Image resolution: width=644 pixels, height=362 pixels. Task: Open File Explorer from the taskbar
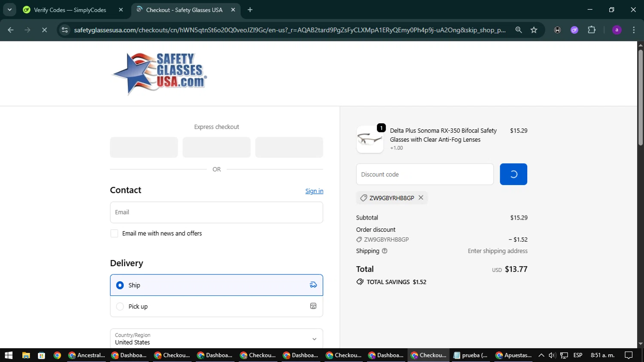(x=26, y=355)
